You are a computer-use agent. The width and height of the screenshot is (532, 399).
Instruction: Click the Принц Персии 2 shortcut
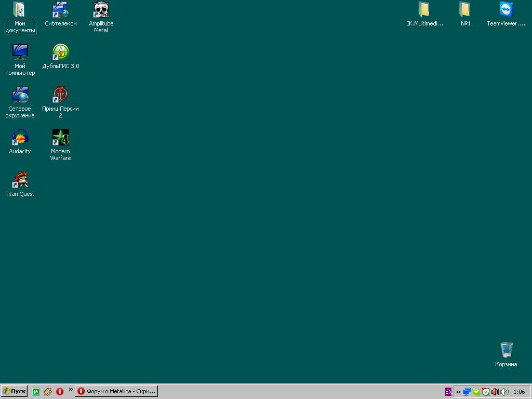pos(60,96)
